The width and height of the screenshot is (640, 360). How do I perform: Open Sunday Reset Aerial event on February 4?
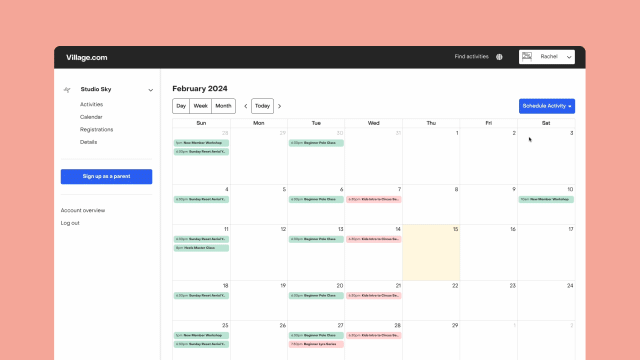[x=201, y=200]
